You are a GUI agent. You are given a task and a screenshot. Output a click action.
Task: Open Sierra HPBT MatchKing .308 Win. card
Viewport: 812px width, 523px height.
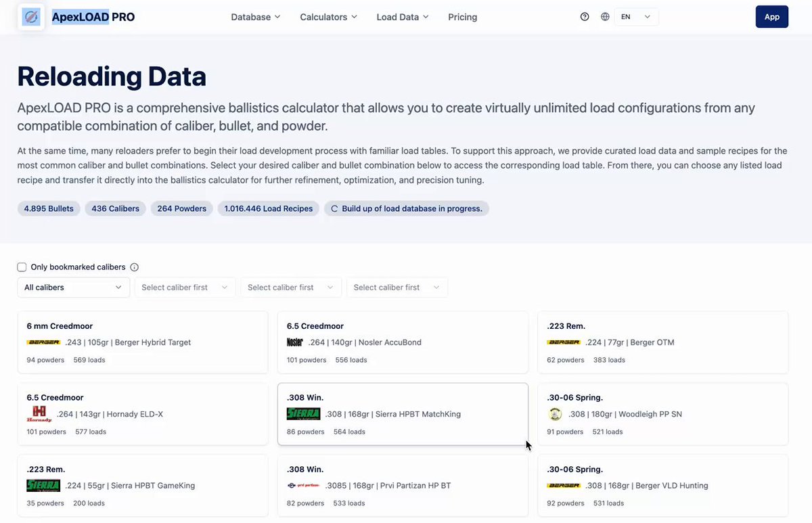tap(403, 414)
